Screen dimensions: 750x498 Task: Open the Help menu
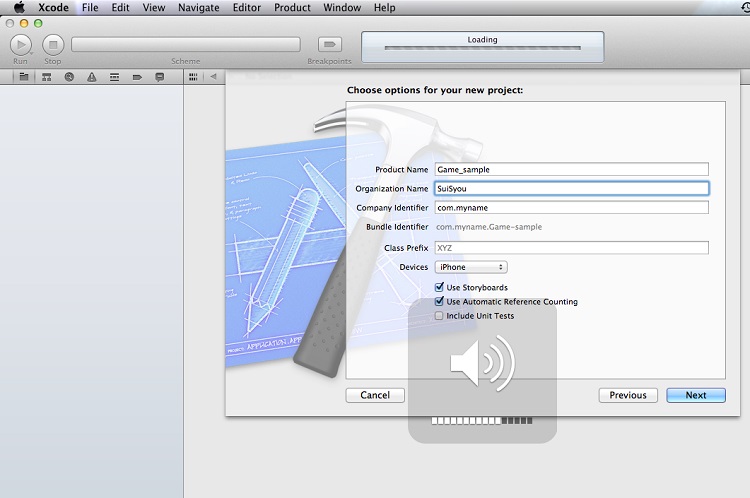(385, 8)
